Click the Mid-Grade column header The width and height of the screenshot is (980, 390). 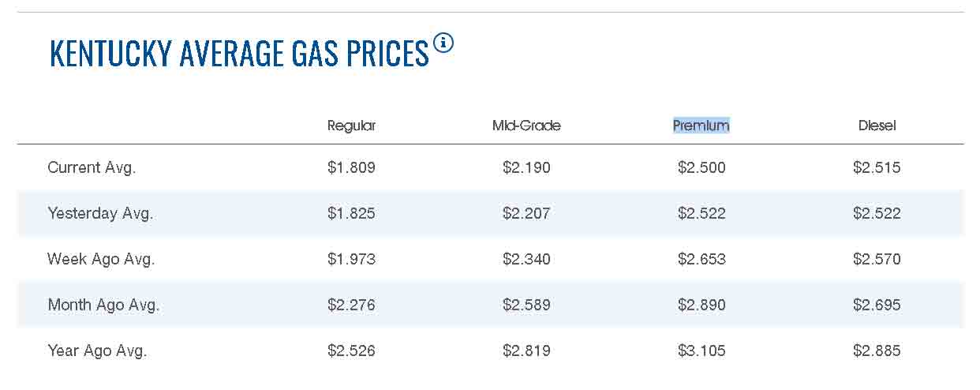[x=526, y=126]
